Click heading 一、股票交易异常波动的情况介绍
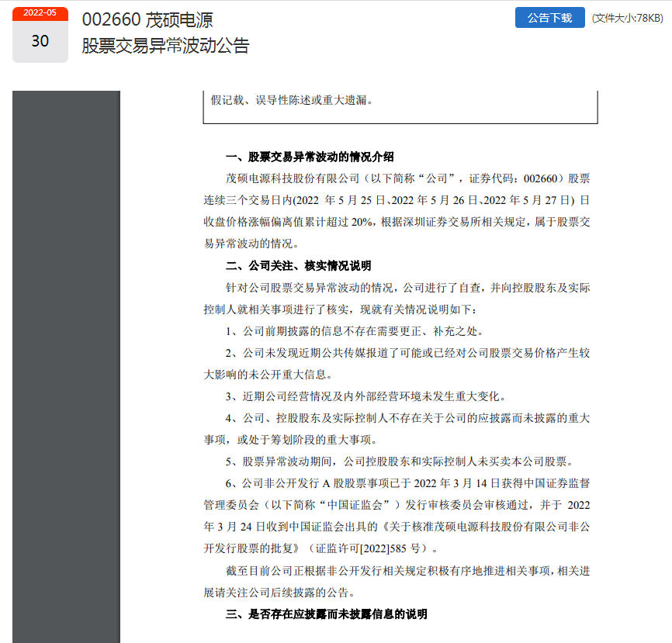 pyautogui.click(x=310, y=157)
